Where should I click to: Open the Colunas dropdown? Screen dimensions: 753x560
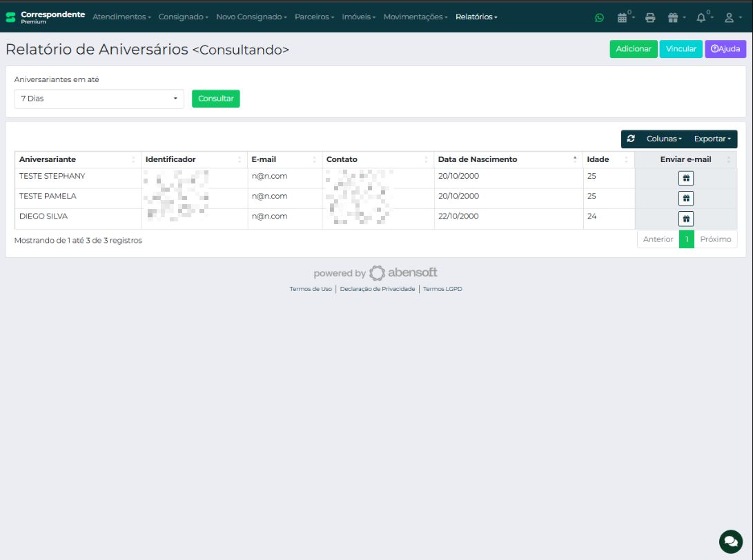pos(664,139)
